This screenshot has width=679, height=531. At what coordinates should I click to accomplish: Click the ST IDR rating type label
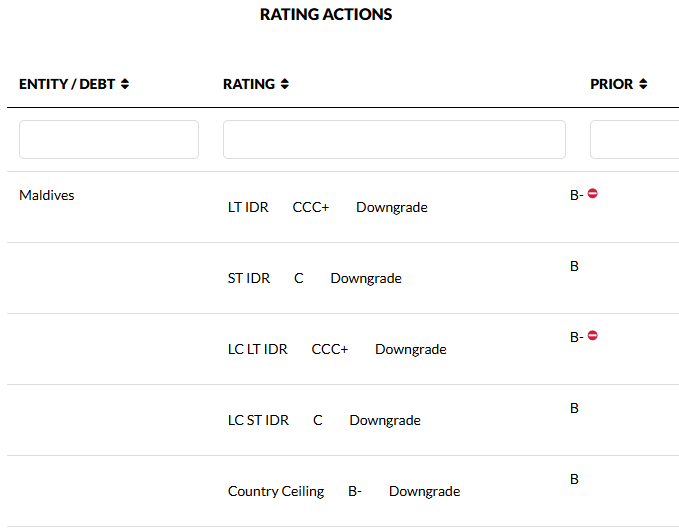coord(249,279)
